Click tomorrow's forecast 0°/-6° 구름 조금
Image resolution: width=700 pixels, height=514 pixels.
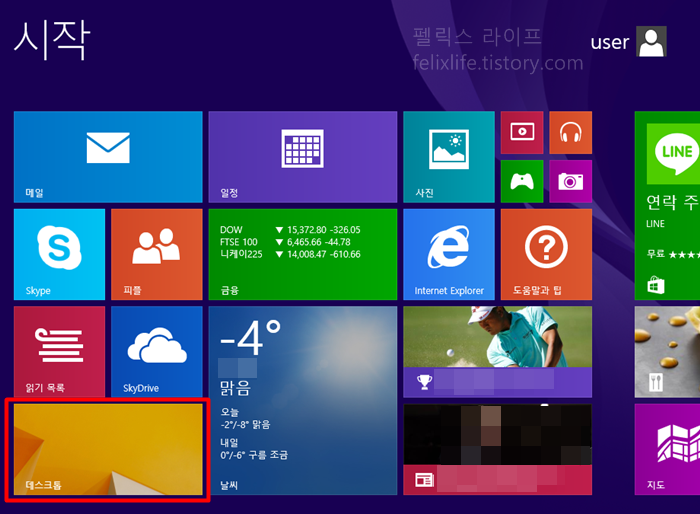tap(254, 455)
